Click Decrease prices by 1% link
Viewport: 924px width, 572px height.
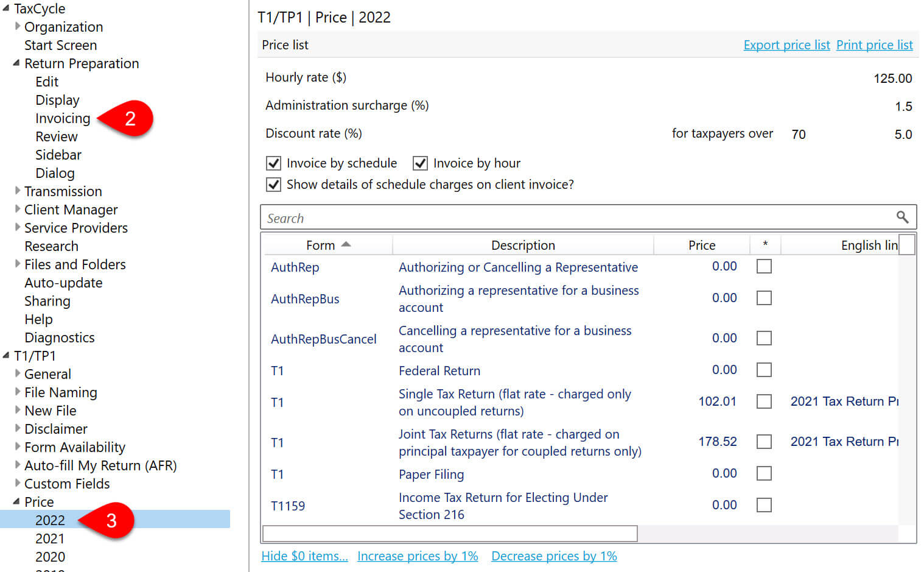tap(554, 556)
